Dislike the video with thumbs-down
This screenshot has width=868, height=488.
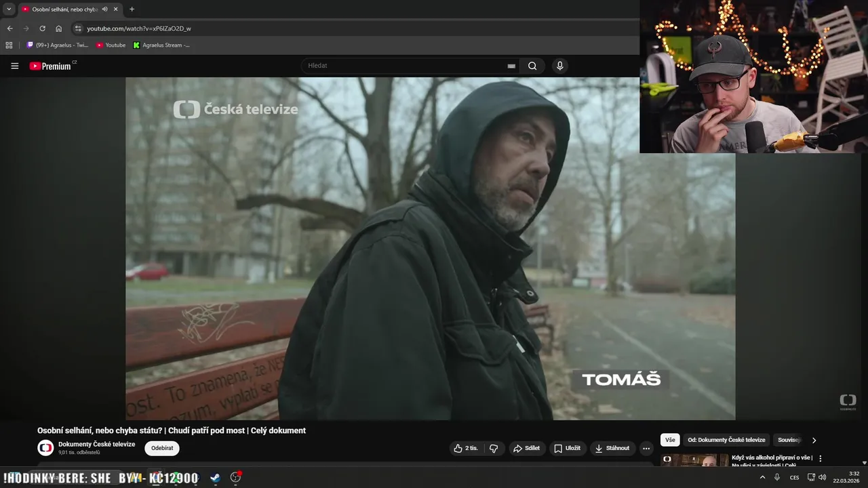coord(494,448)
